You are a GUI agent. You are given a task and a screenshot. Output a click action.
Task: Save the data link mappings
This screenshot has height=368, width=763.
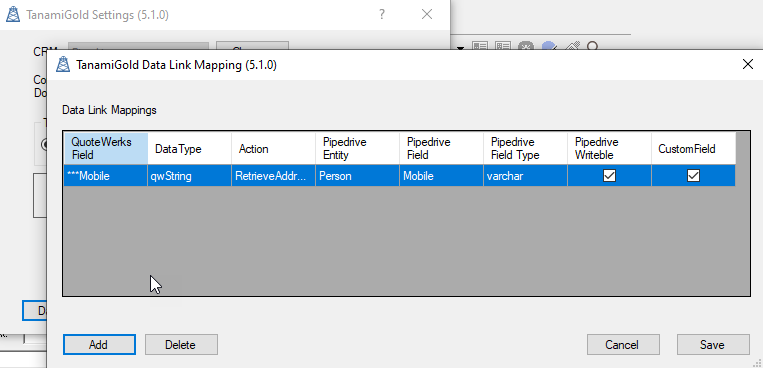(x=713, y=345)
